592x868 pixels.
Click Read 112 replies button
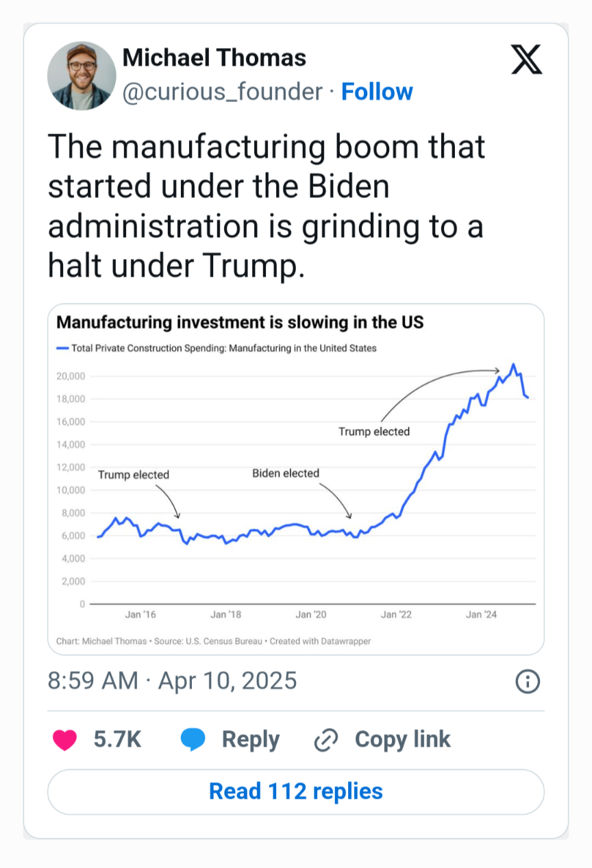click(x=295, y=791)
